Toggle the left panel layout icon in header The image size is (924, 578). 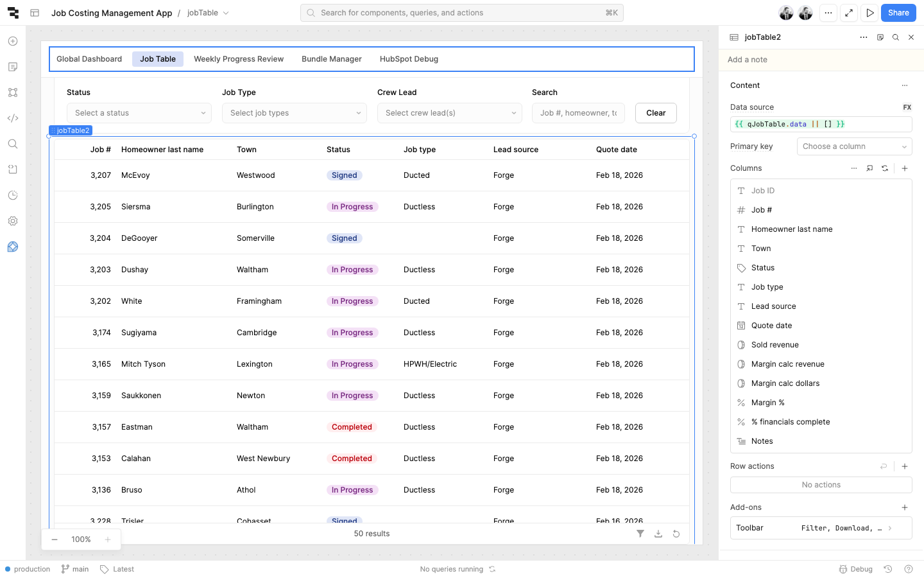point(35,13)
